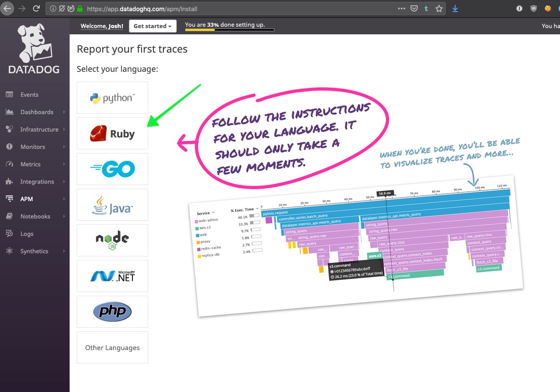Click the "Report your first traces" heading
560x392 pixels.
[x=132, y=49]
